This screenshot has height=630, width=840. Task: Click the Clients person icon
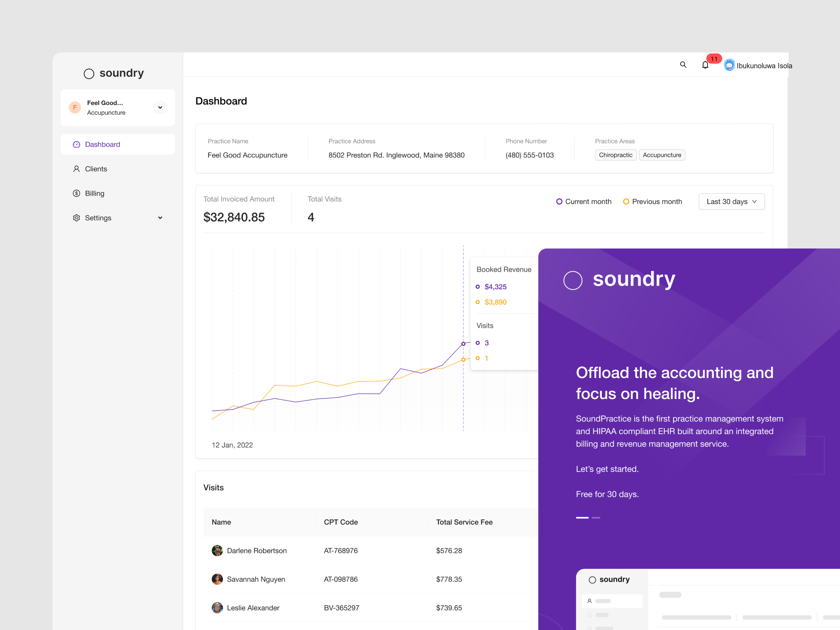[76, 169]
